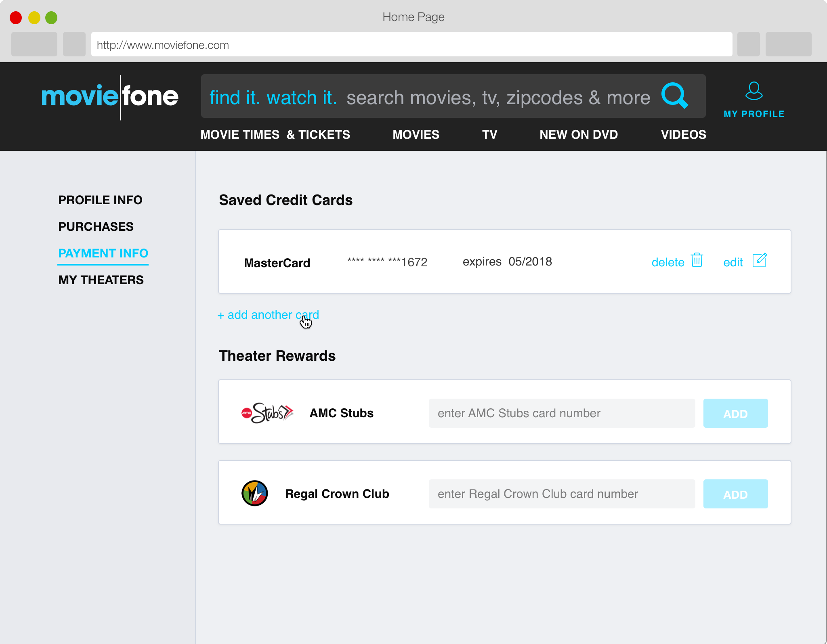Click the magnifying glass search icon
Screen dimensions: 827x644
point(674,96)
